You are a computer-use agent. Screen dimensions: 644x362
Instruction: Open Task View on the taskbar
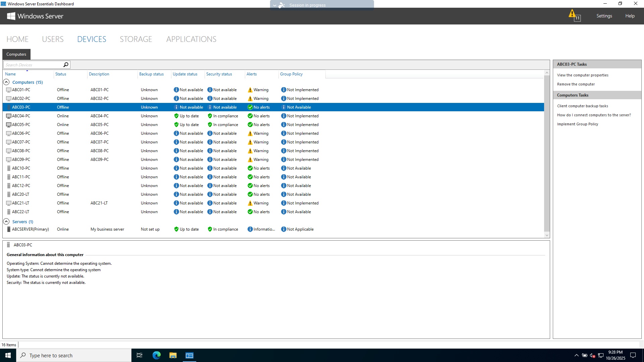pyautogui.click(x=140, y=355)
